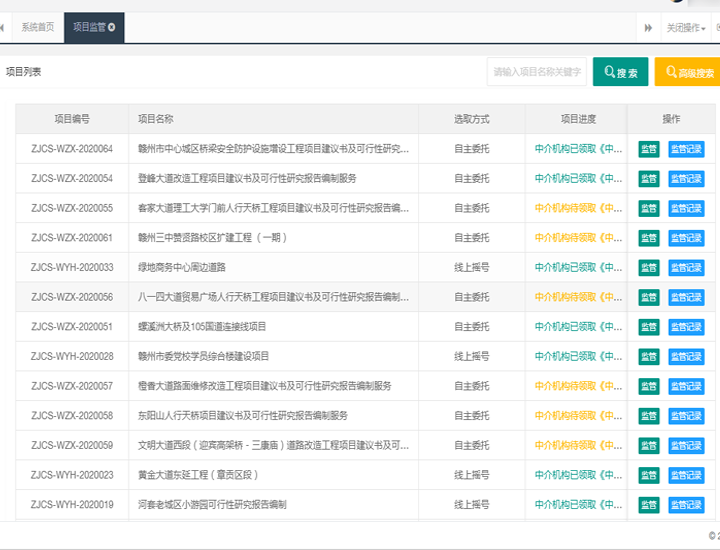
Task: Click 监管 for project ZJCS-WYH-2020033
Action: [x=649, y=268]
